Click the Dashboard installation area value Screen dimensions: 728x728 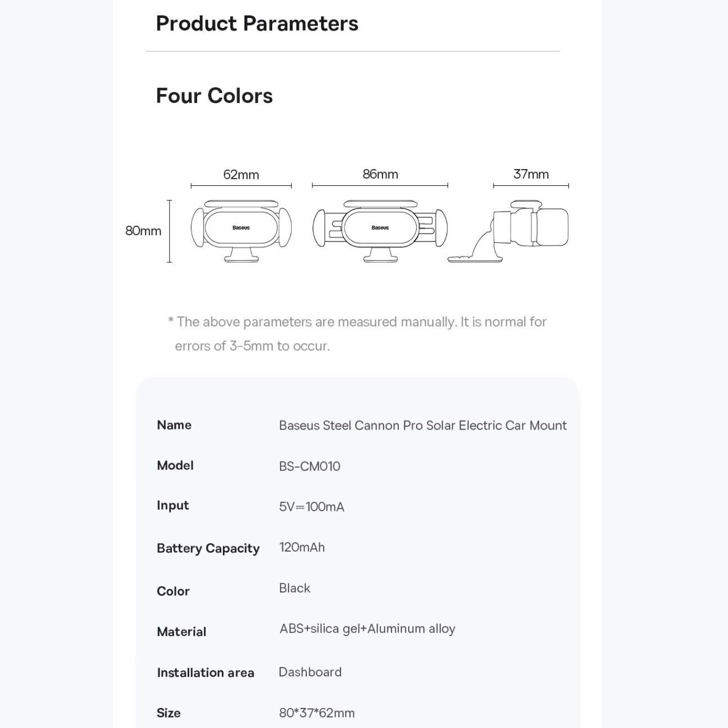coord(310,672)
